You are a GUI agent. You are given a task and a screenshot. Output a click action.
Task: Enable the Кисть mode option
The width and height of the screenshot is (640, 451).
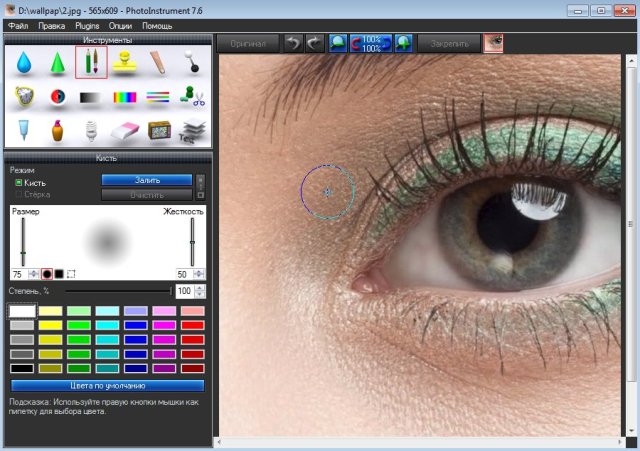tap(19, 183)
